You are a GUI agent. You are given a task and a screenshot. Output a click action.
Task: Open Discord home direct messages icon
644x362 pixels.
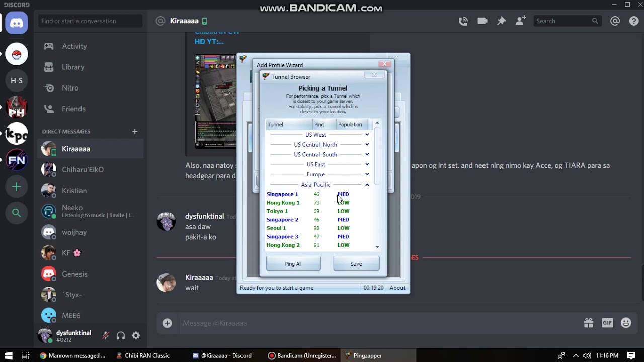point(17,23)
